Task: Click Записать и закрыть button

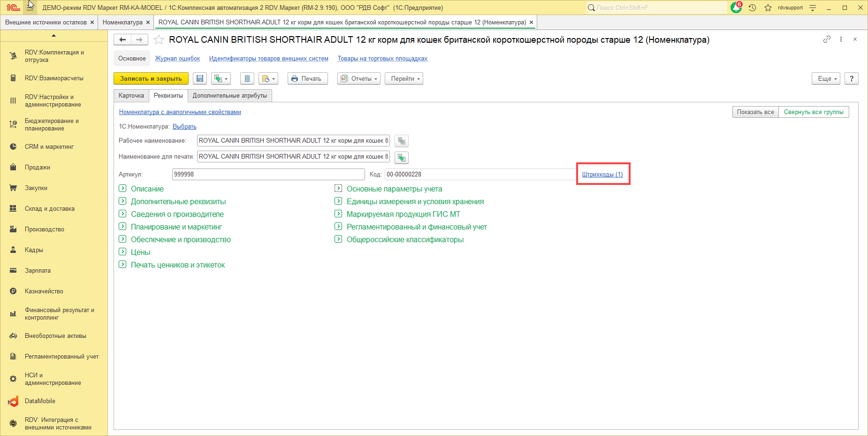Action: click(x=151, y=78)
